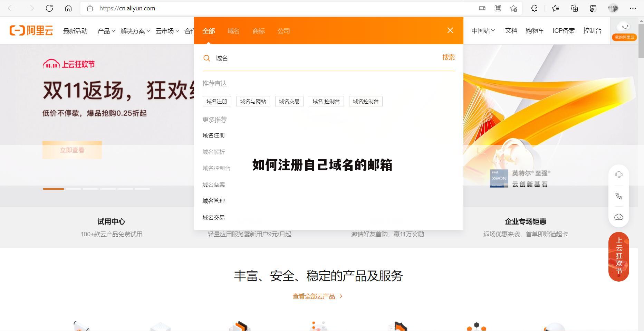Screen dimensions: 644x331
Task: Select 域名备案 suggestion
Action: (214, 185)
